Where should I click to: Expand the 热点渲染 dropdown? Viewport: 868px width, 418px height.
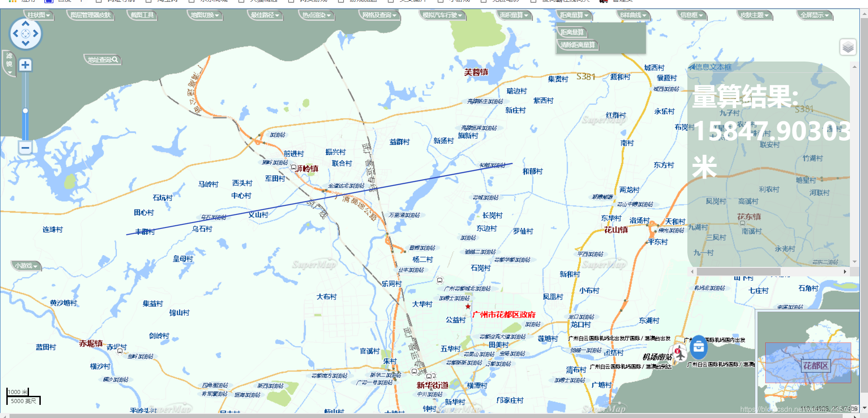(x=317, y=15)
